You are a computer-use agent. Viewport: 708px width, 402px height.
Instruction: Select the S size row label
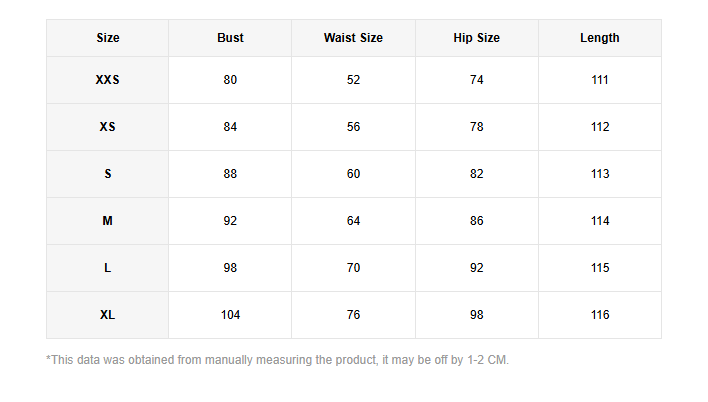coord(108,174)
